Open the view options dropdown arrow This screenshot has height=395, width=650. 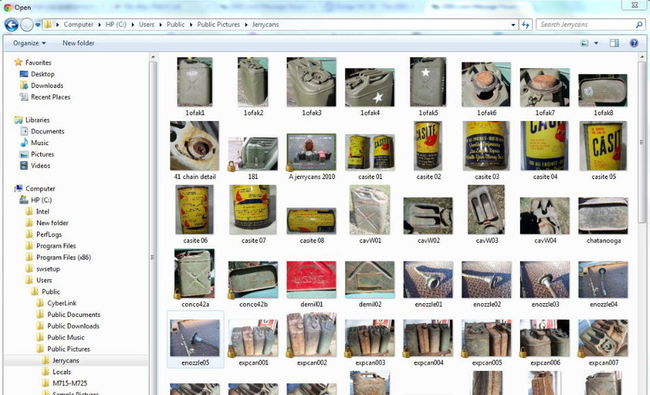596,43
